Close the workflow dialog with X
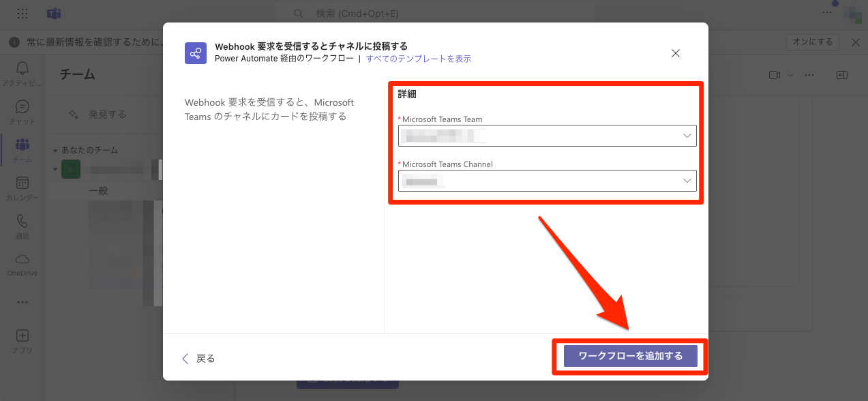Image resolution: width=868 pixels, height=401 pixels. pos(676,53)
